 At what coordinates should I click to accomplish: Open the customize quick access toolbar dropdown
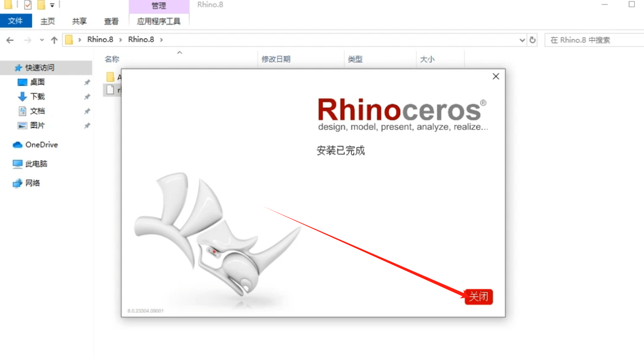(x=52, y=6)
